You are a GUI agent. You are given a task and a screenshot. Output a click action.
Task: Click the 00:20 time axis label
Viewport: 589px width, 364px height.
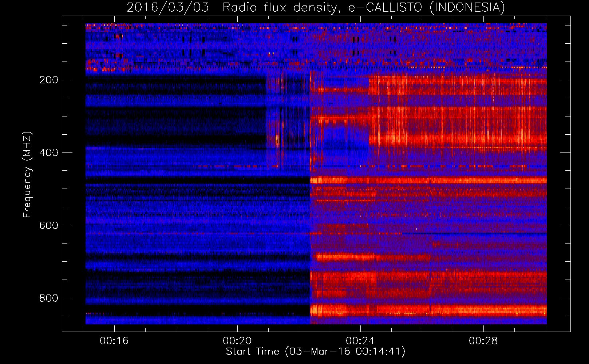tap(237, 341)
